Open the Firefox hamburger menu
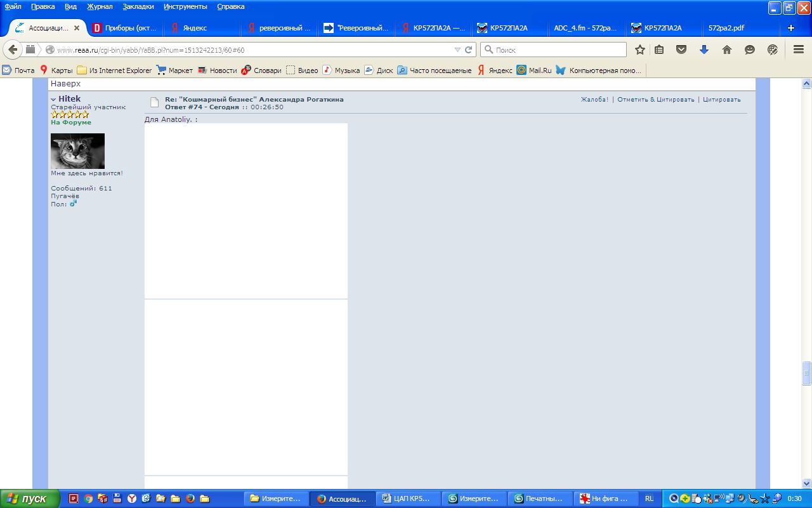 pyautogui.click(x=799, y=50)
